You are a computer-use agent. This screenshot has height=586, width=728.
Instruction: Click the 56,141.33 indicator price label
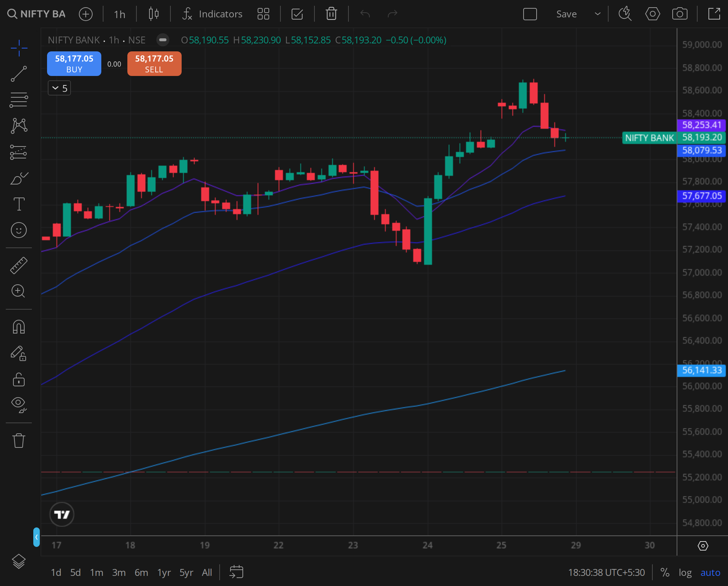(702, 370)
